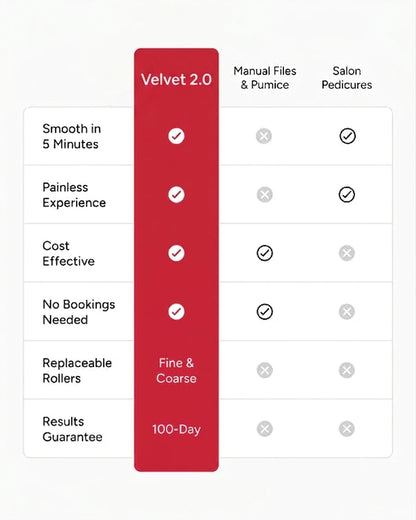Click the 100-Day guarantee text
Image resolution: width=416 pixels, height=520 pixels.
[176, 429]
